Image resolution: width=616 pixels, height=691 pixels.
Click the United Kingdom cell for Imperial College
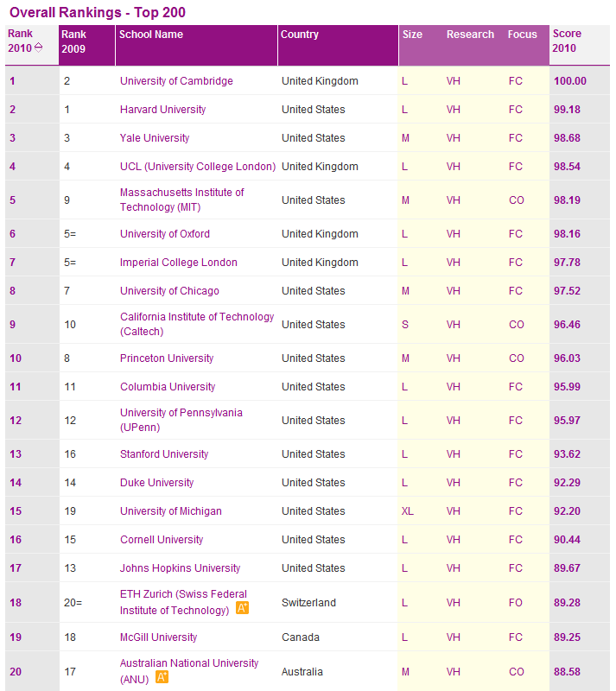(x=320, y=263)
